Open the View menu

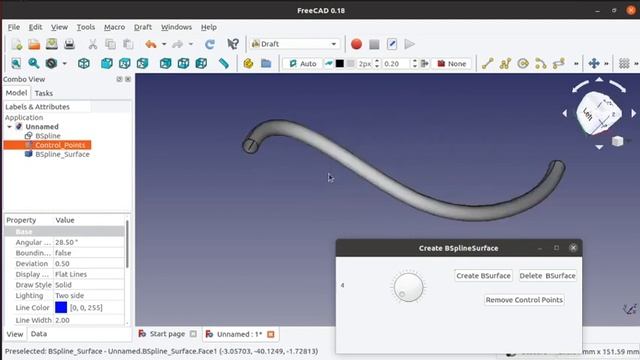(x=59, y=27)
